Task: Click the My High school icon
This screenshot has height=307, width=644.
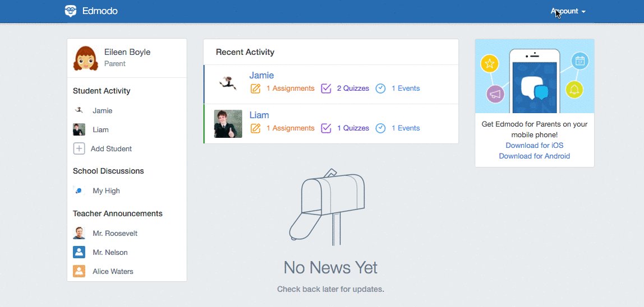Action: pos(79,190)
